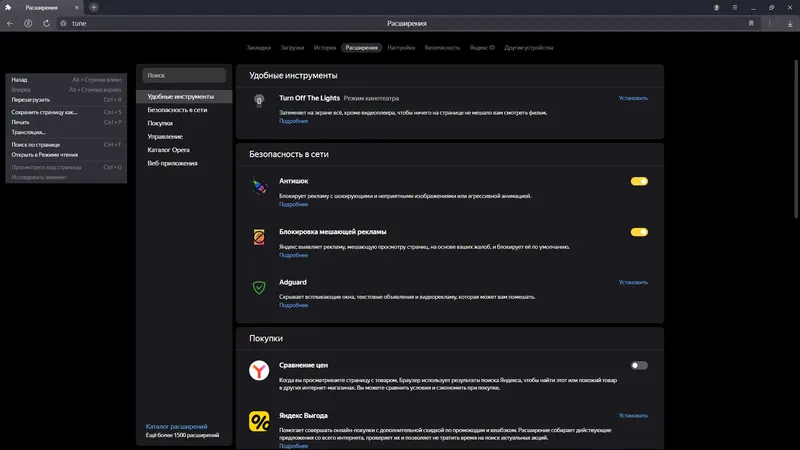Open Подробнее under Adguard
800x450 pixels.
coord(293,305)
